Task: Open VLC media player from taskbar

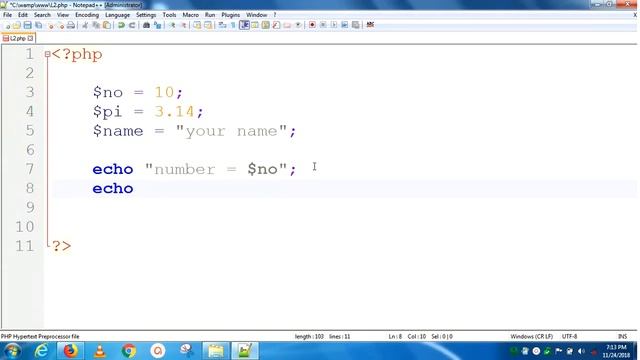Action: coord(100,351)
